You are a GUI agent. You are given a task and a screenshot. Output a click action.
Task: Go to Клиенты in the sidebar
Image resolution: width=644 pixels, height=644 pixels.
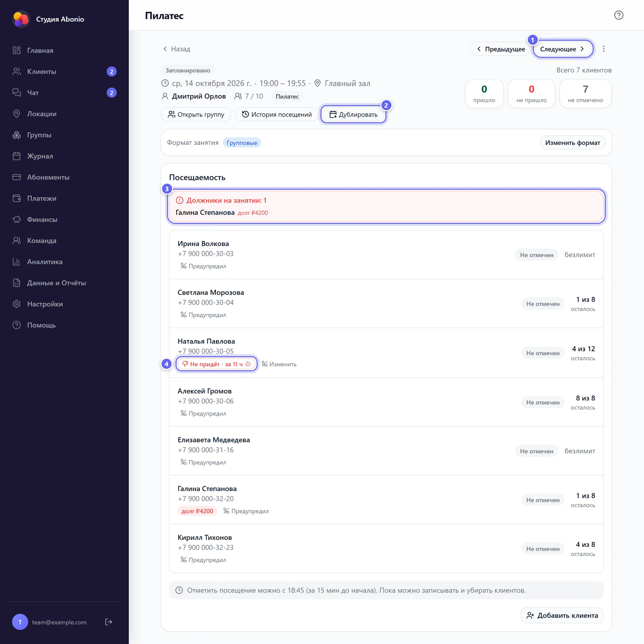pos(64,72)
